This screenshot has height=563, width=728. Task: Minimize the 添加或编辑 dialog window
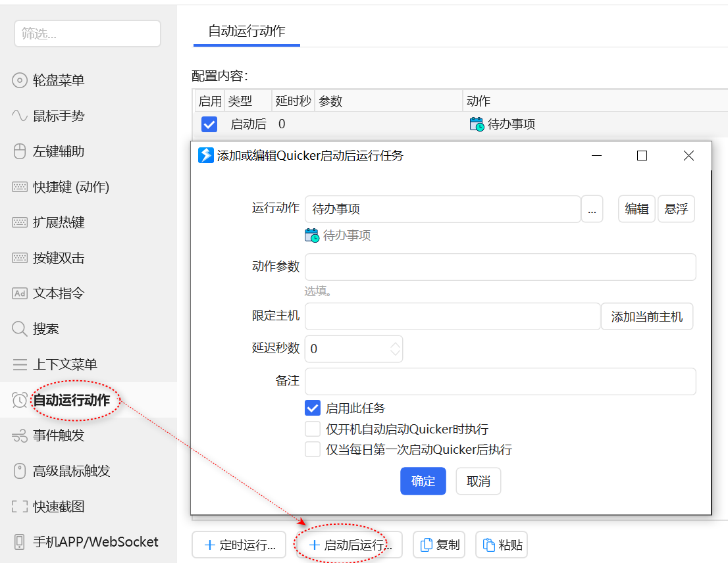click(596, 155)
